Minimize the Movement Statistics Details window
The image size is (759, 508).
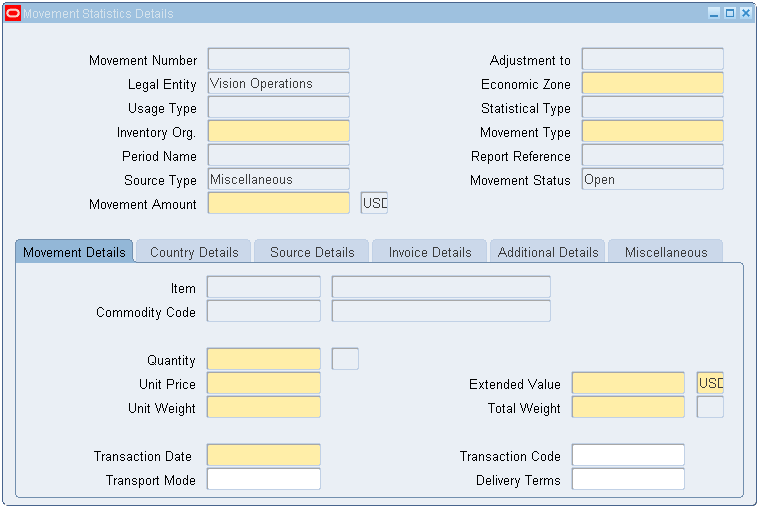pyautogui.click(x=714, y=14)
